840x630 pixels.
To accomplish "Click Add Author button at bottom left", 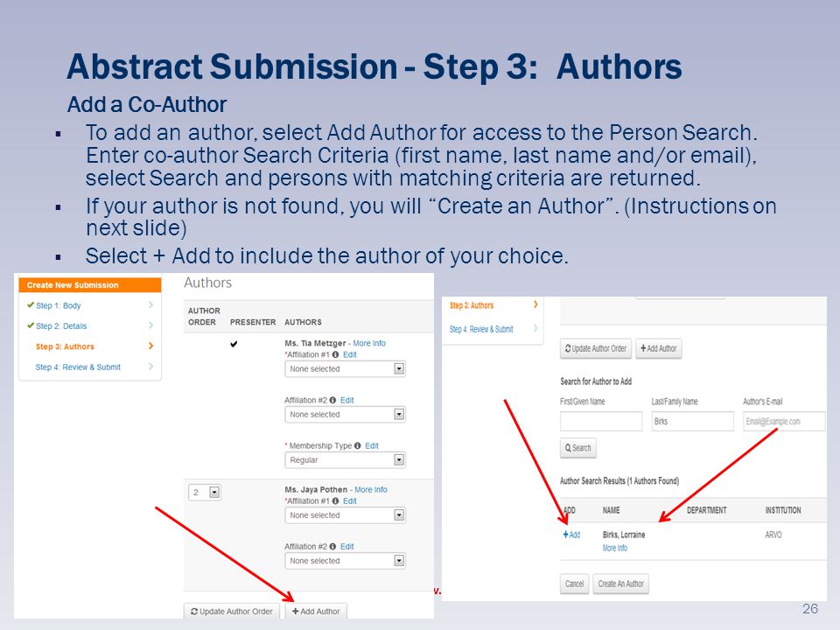I will (316, 612).
